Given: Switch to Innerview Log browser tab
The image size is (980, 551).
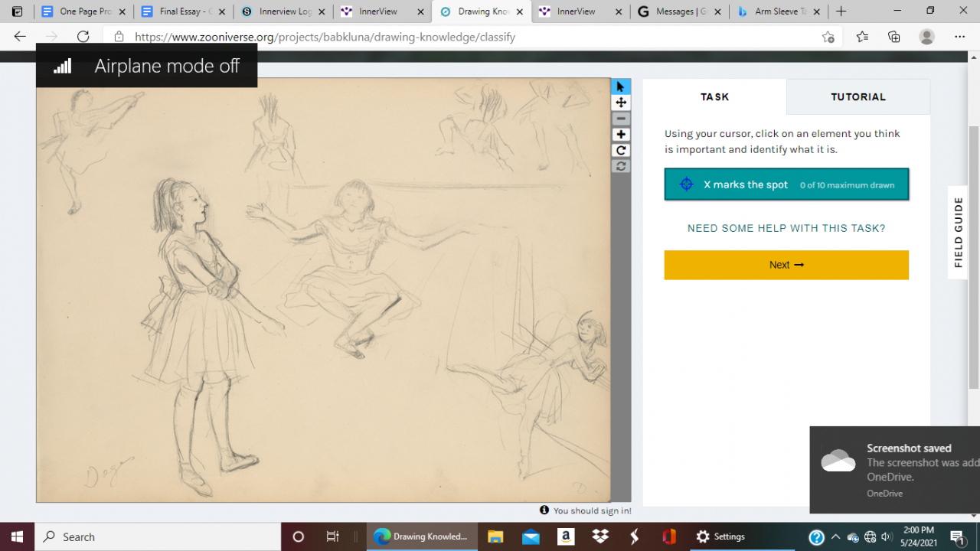Looking at the screenshot, I should point(283,11).
